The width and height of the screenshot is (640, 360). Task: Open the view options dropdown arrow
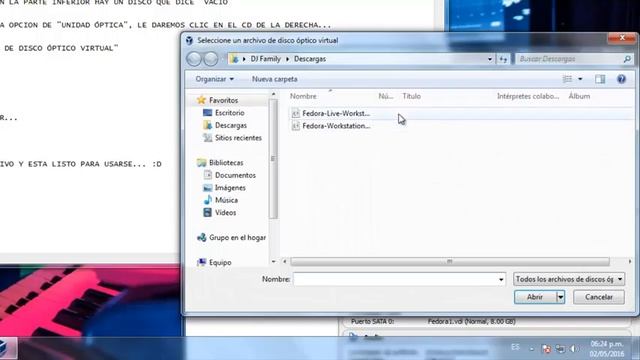point(580,79)
